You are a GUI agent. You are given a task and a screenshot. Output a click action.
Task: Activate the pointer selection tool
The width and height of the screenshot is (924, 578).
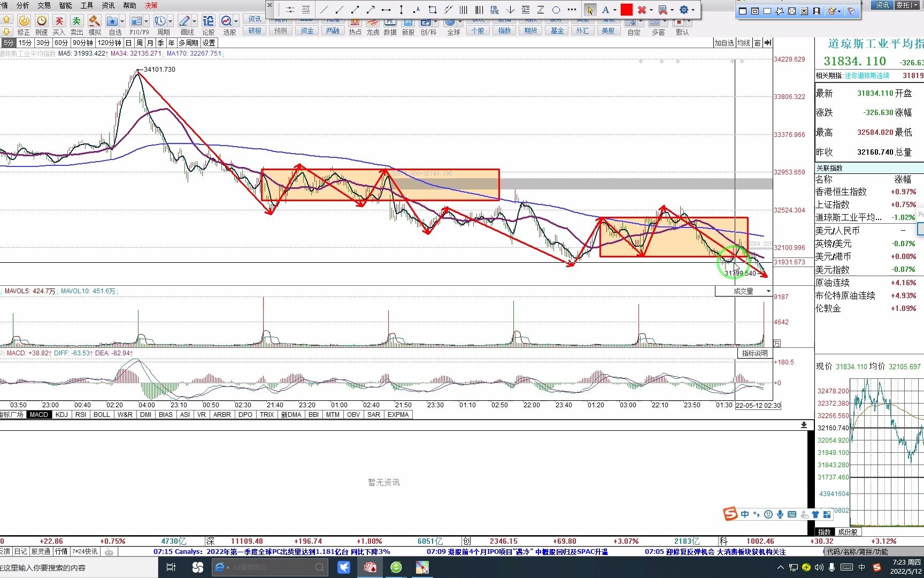tap(590, 10)
